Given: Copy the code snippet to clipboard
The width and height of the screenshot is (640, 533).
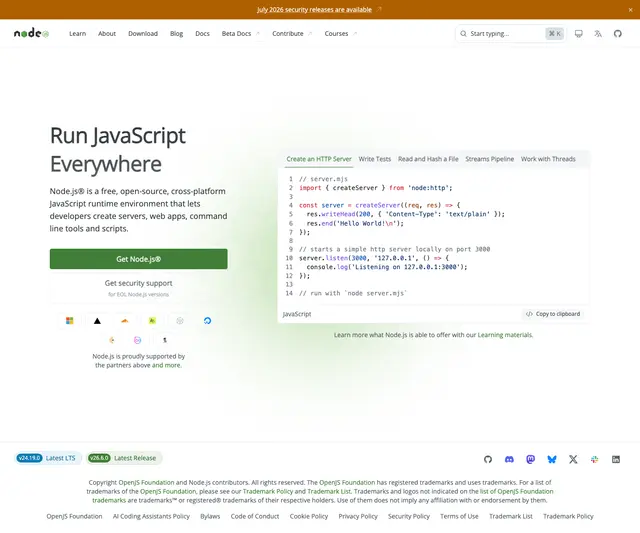Looking at the screenshot, I should [553, 314].
